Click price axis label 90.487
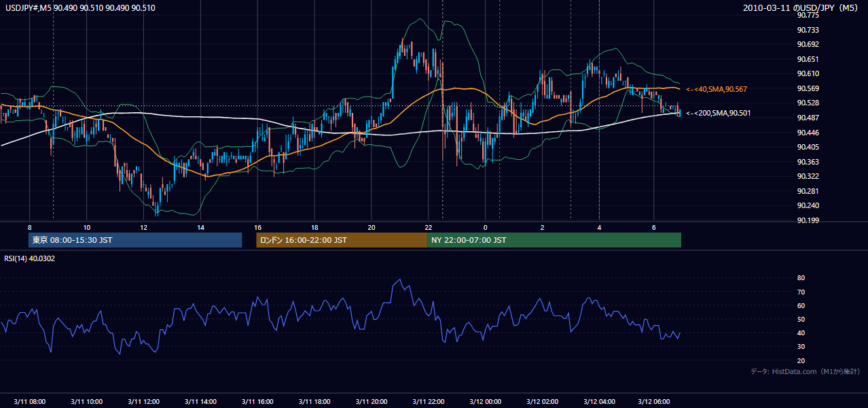868x408 pixels. [808, 118]
